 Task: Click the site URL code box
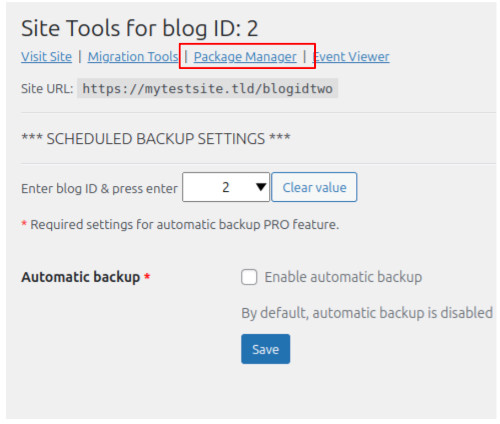pyautogui.click(x=207, y=88)
